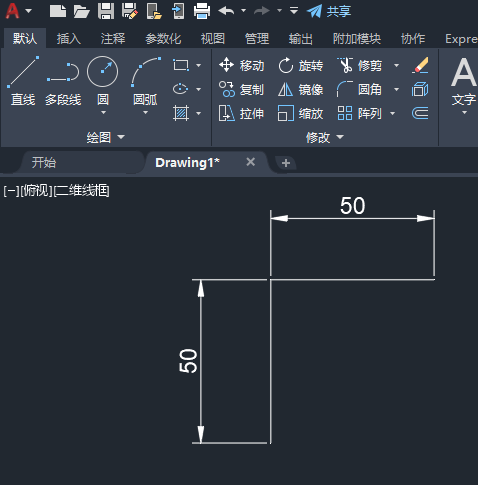Save to web and mobile icon

[178, 11]
